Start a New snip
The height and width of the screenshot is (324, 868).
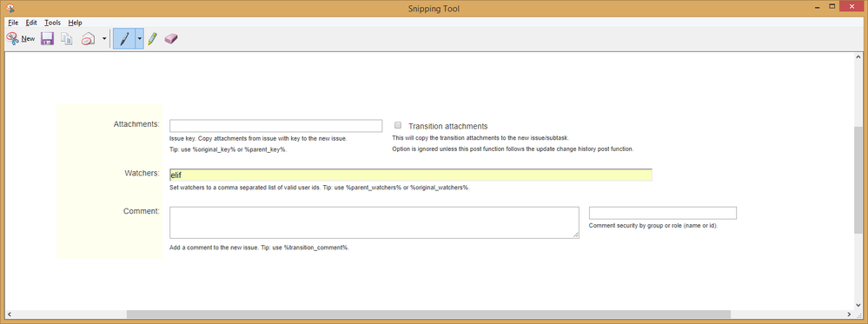pyautogui.click(x=21, y=39)
